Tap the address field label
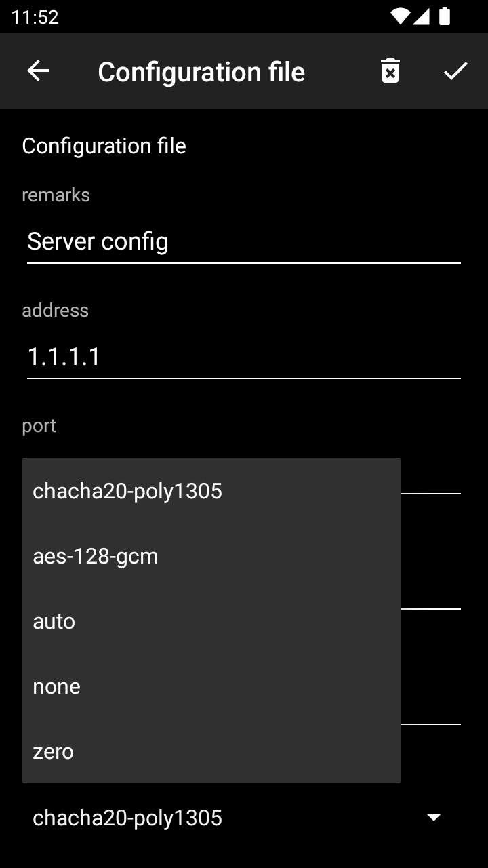 pos(55,311)
